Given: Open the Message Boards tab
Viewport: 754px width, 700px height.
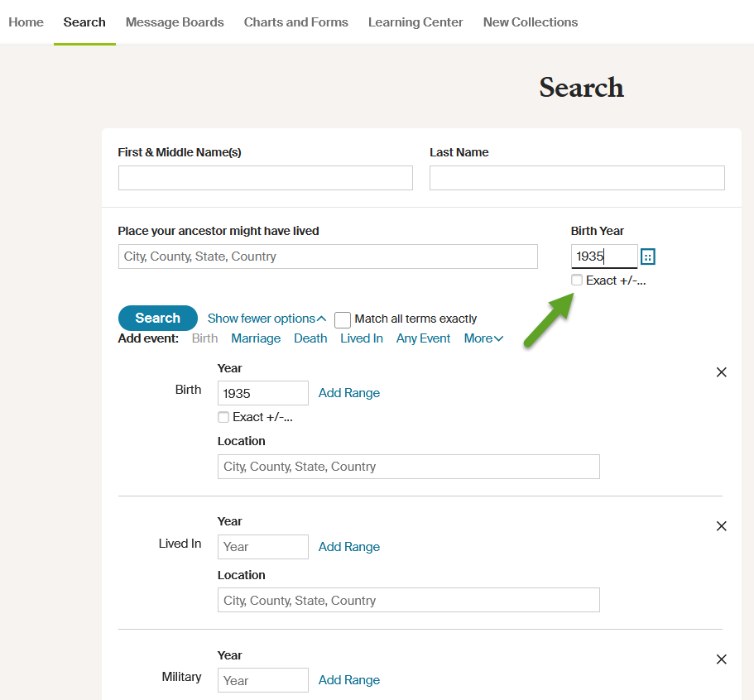Looking at the screenshot, I should click(175, 22).
